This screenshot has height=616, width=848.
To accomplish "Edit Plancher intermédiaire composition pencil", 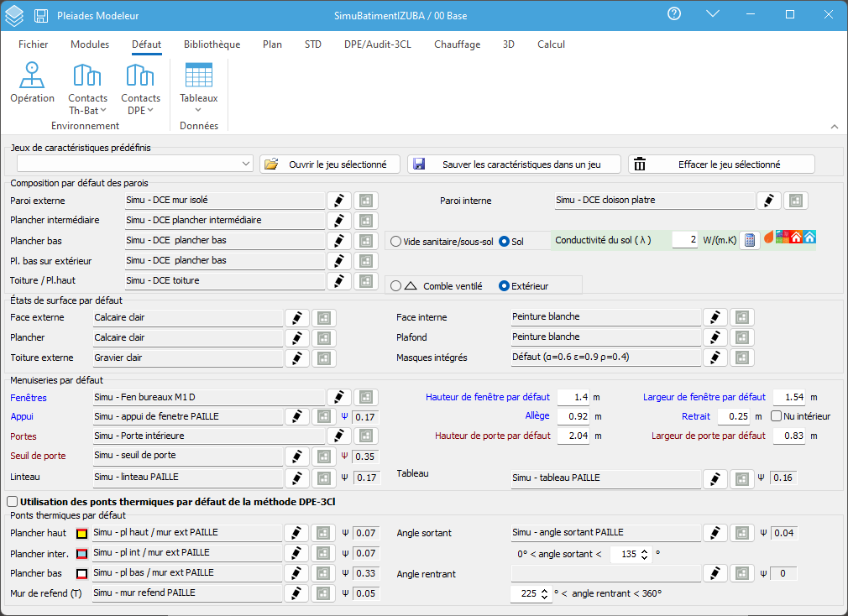I will [339, 221].
